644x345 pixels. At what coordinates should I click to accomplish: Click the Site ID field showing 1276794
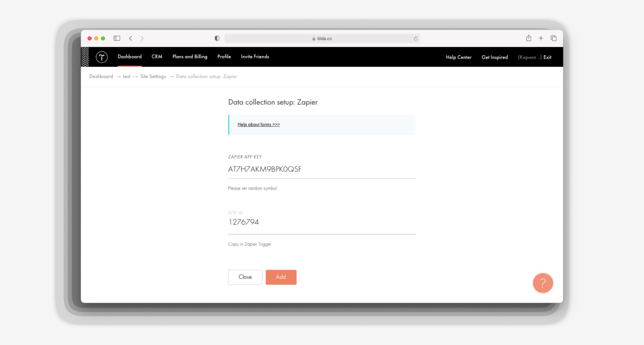point(322,222)
